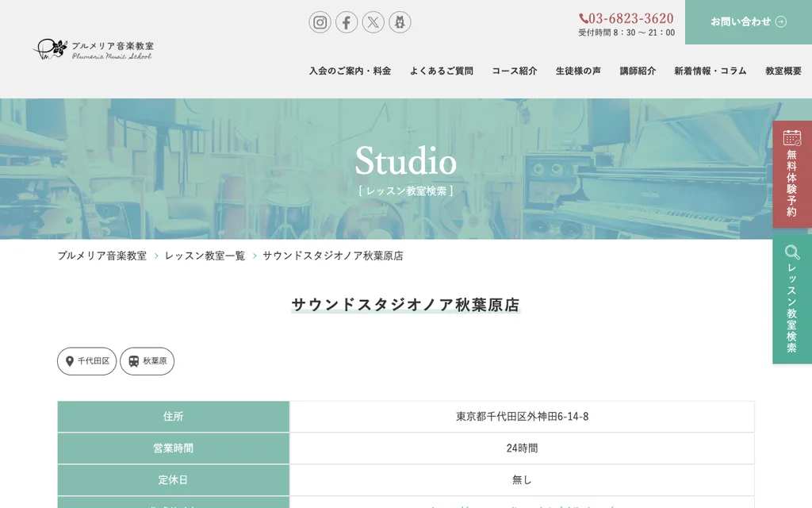Open 新着情報・コラム menu item

click(x=710, y=71)
